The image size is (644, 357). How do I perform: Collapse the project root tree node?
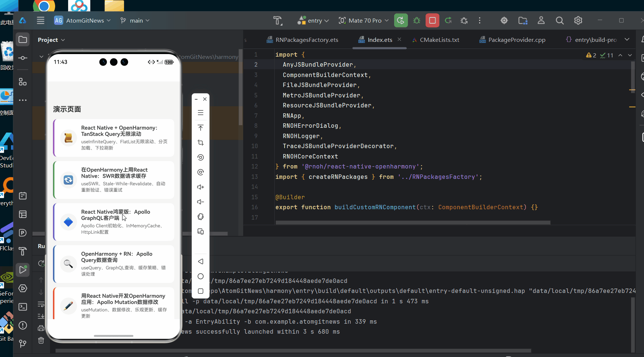41,57
